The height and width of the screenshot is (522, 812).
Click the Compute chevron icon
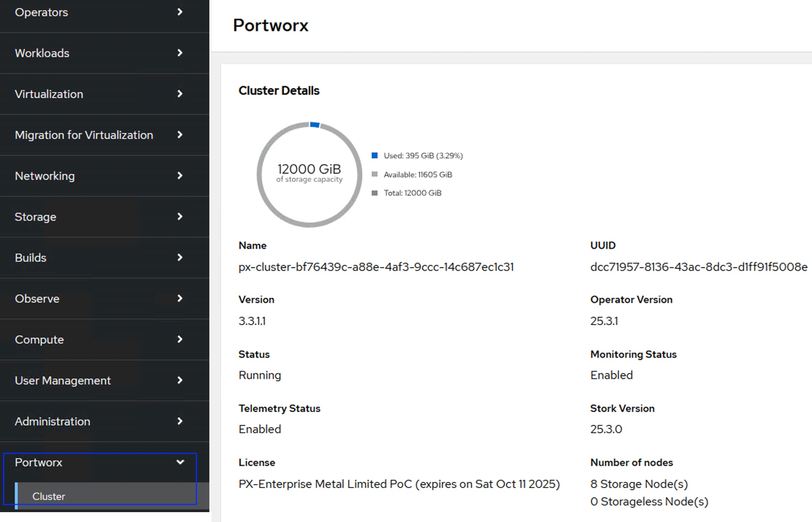(180, 340)
